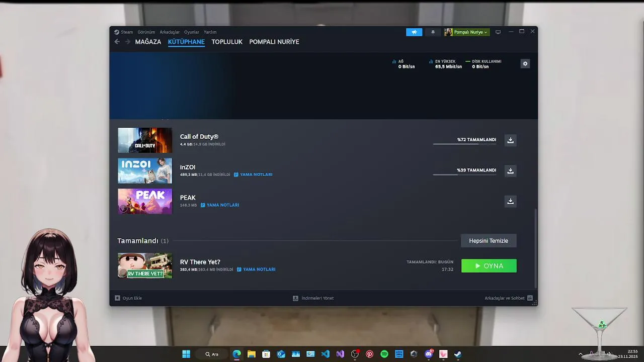Screen dimensions: 644x362
Task: Open Discord from the taskbar
Action: pos(429,354)
